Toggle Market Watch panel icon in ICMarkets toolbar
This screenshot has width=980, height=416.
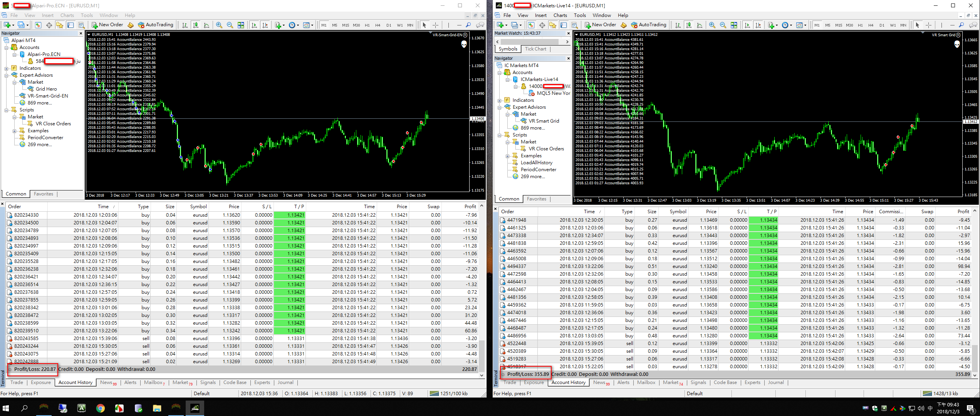(x=531, y=25)
